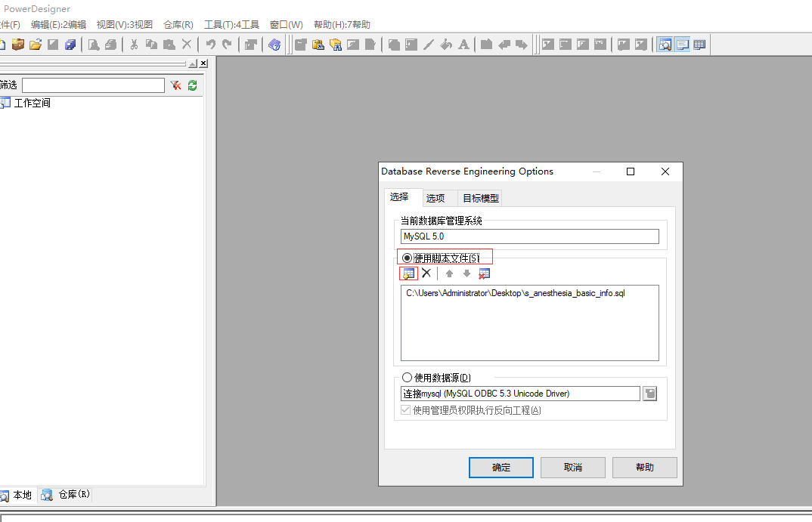Screen dimensions: 812x522
Task: Select the s_anesthesia_basic_info.sql file entry
Action: click(x=516, y=293)
